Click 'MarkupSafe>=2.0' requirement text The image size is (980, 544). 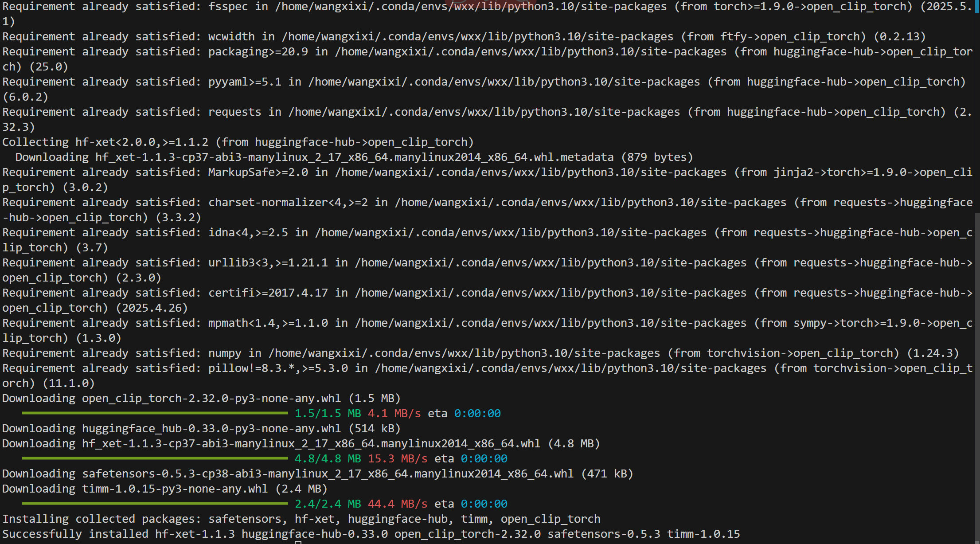pyautogui.click(x=258, y=172)
